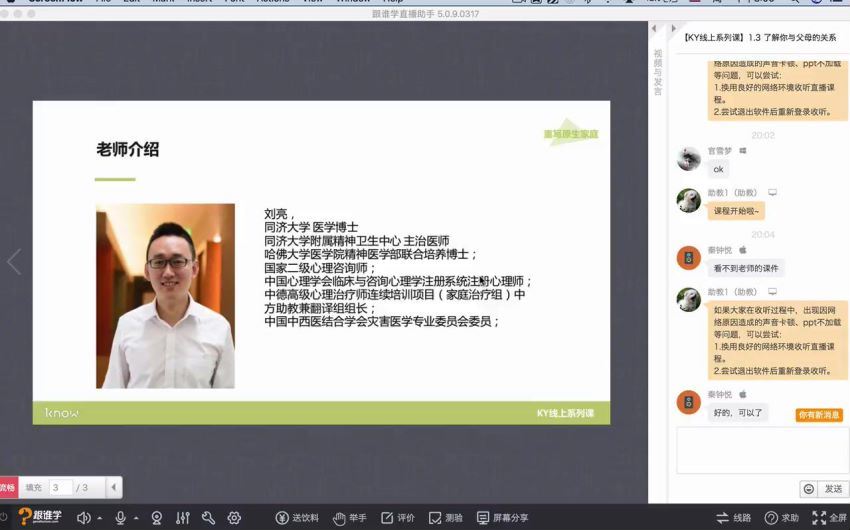
Task: Collapse chat panel with left arrow
Action: [x=654, y=28]
